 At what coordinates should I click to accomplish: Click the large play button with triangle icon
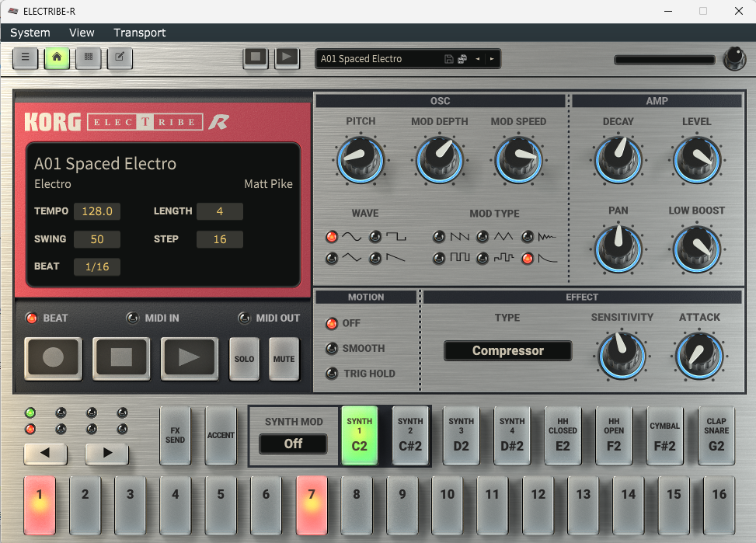pyautogui.click(x=189, y=358)
